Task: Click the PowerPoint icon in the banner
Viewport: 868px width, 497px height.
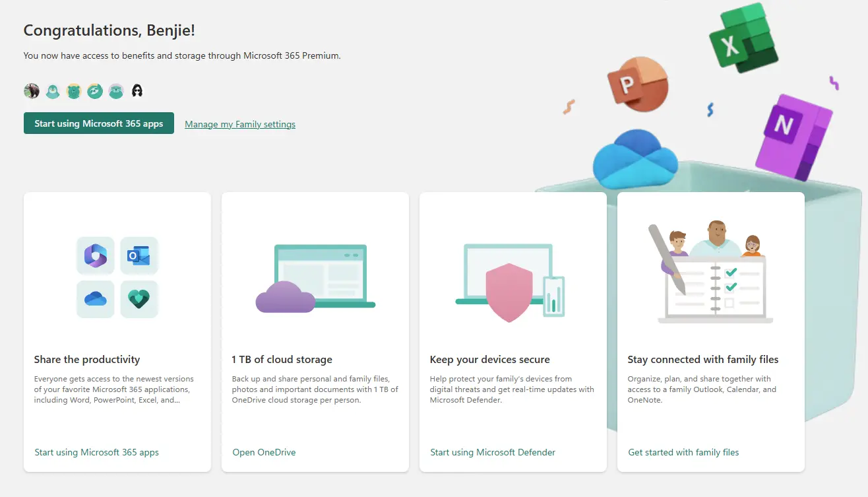Action: [x=637, y=84]
